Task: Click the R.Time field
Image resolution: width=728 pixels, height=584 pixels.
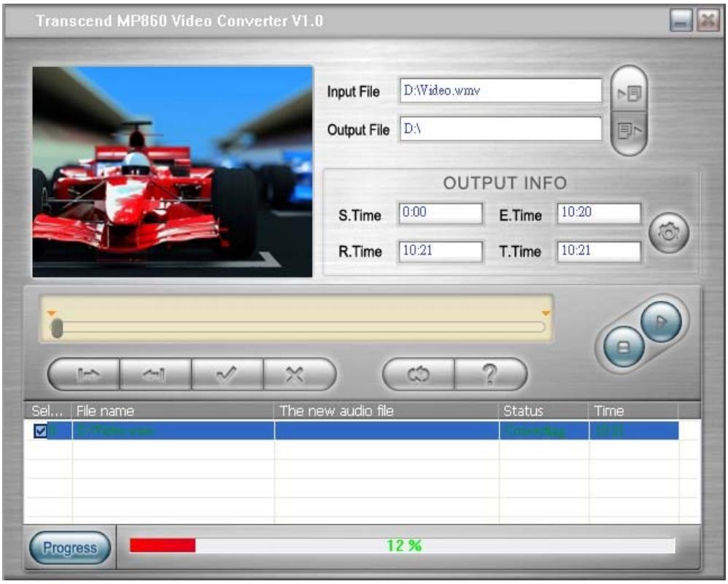Action: pos(440,251)
